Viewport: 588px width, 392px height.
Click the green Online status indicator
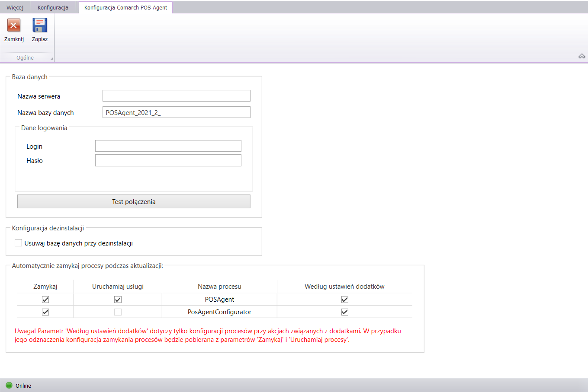tap(9, 385)
